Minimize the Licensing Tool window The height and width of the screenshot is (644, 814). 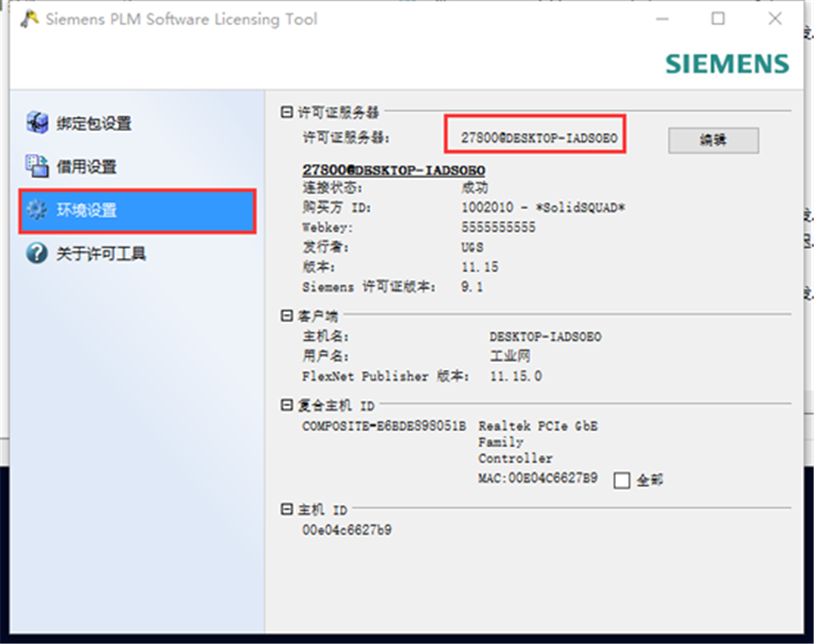tap(662, 19)
